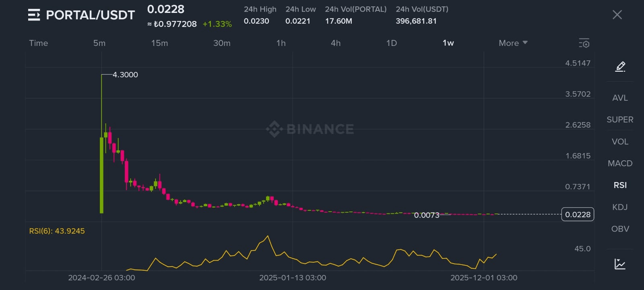Toggle the RSI indicator

pyautogui.click(x=620, y=185)
